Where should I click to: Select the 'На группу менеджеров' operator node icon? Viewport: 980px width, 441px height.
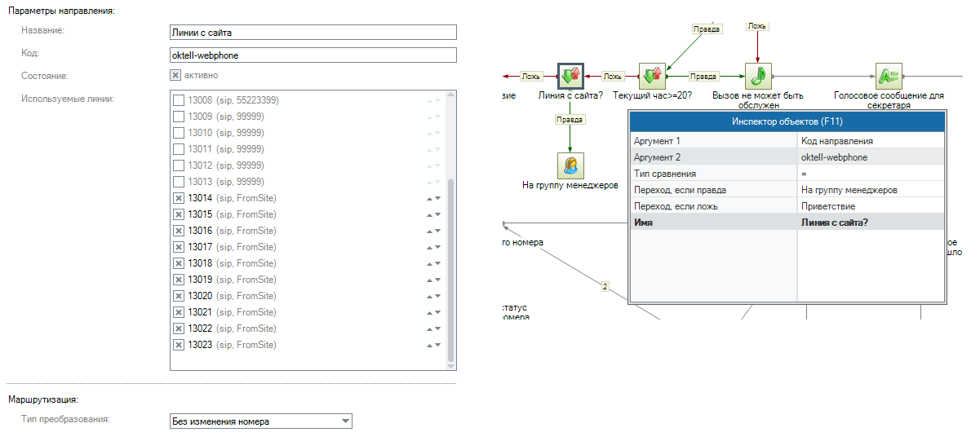pyautogui.click(x=570, y=165)
